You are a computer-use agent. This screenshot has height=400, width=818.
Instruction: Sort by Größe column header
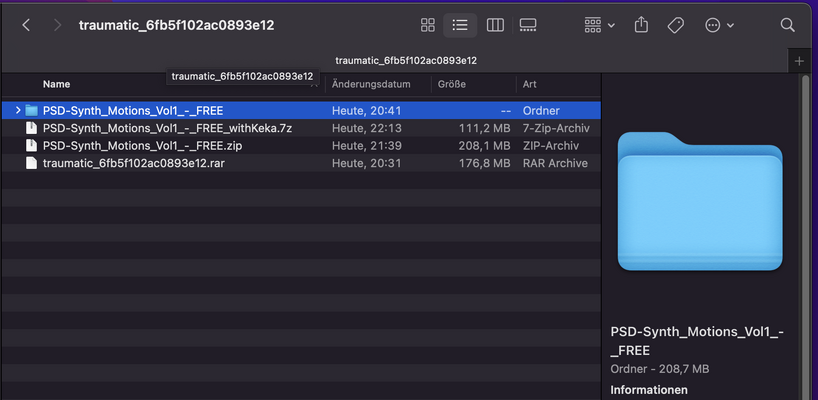pyautogui.click(x=452, y=84)
